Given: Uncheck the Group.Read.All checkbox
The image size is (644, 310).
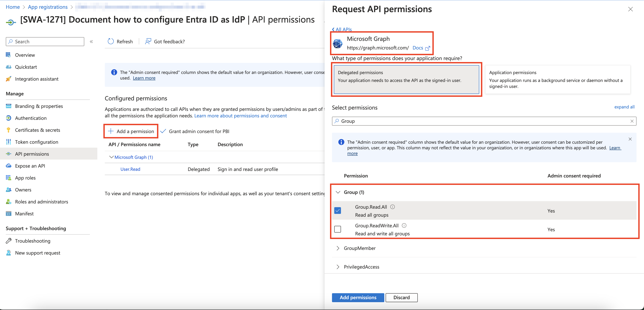Looking at the screenshot, I should (337, 210).
